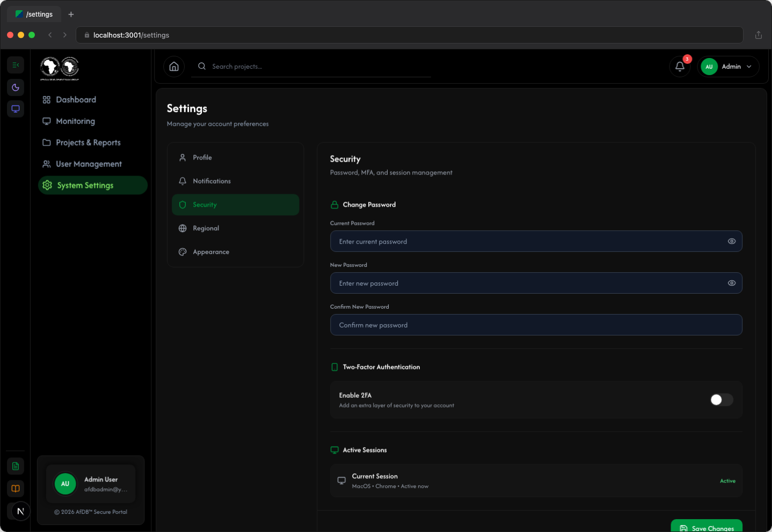Open User Management page

92,164
